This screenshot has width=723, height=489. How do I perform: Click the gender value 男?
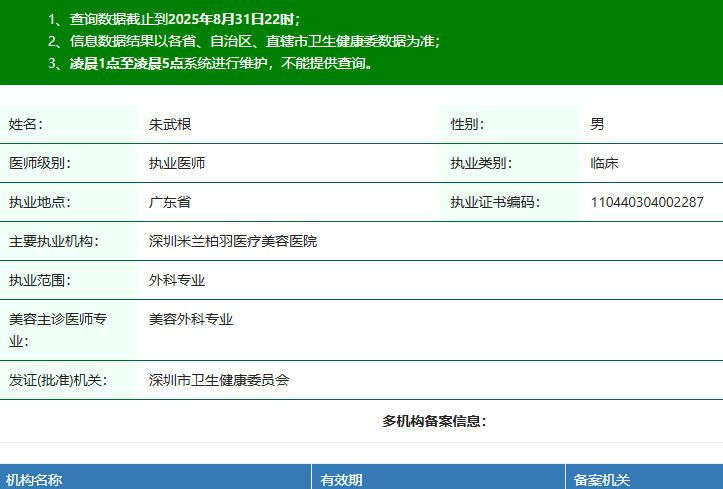pos(597,125)
